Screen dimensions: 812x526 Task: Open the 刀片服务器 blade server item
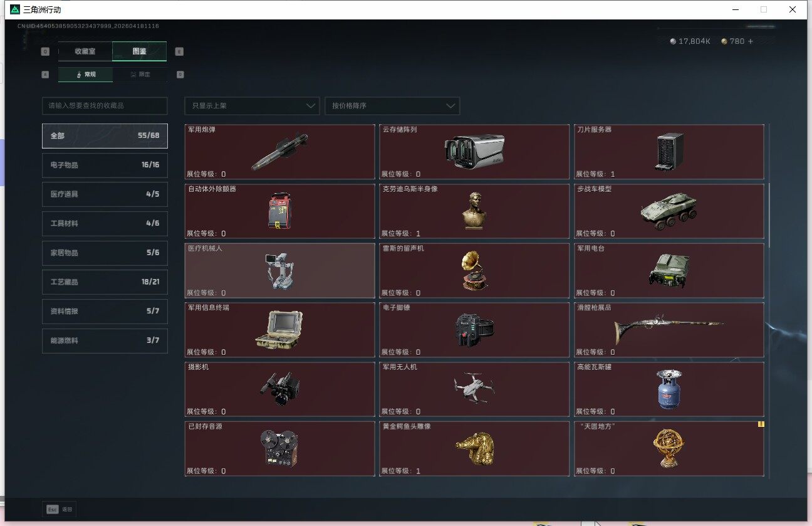(x=669, y=152)
